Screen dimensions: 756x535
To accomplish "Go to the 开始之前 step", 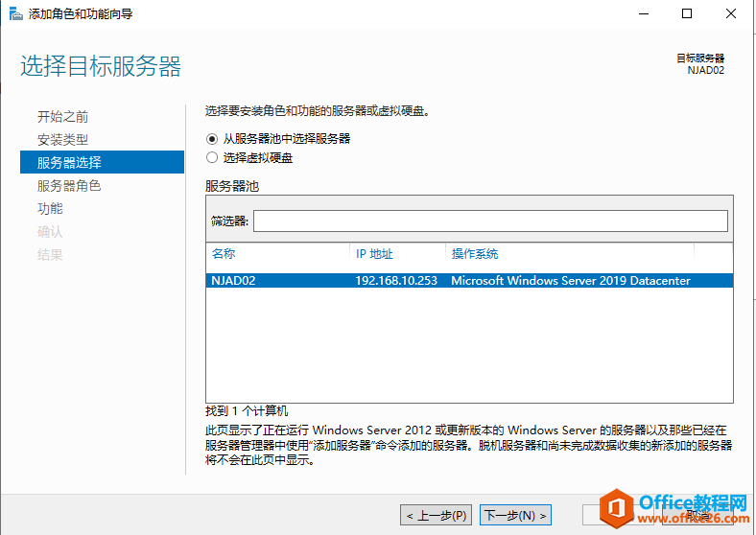I will [x=62, y=117].
